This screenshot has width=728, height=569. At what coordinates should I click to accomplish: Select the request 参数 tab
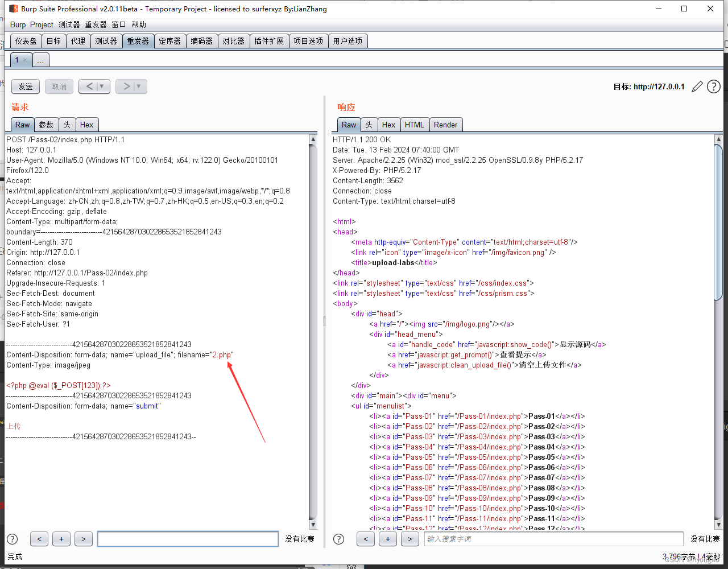(46, 125)
